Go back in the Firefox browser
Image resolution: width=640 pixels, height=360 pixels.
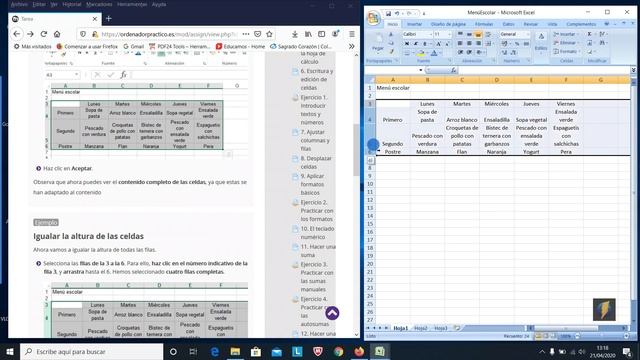click(17, 34)
